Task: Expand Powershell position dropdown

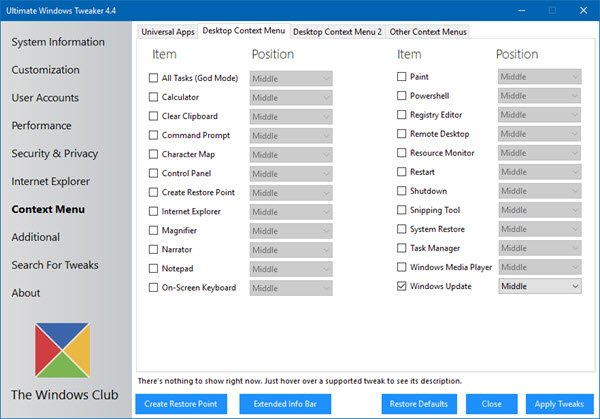Action: pyautogui.click(x=540, y=96)
